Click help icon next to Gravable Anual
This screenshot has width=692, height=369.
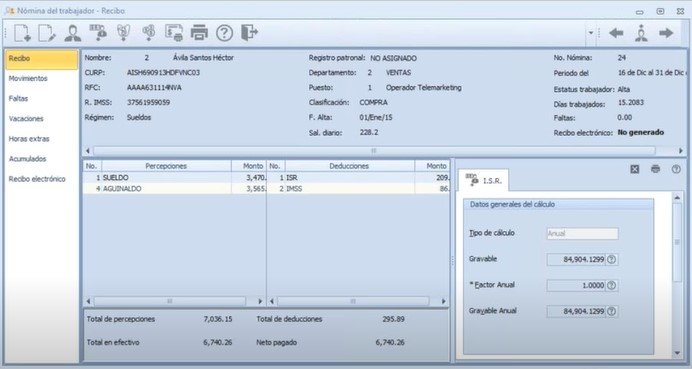tap(611, 312)
